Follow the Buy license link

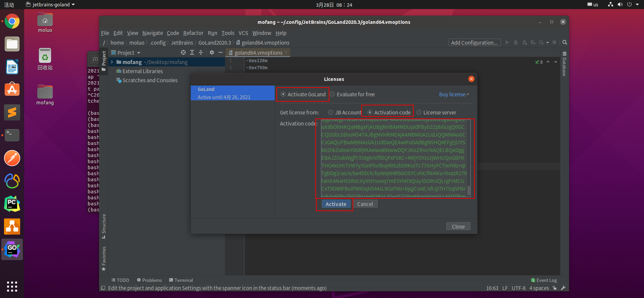(454, 94)
